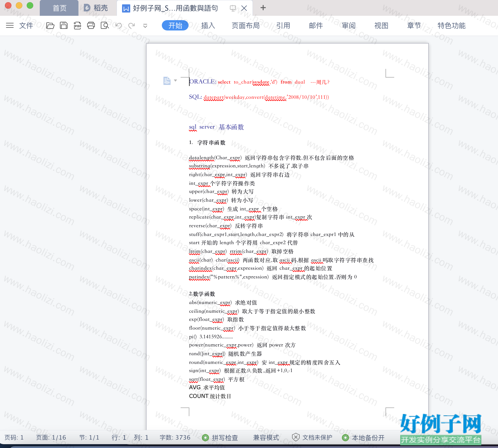Open the 特色功能 tab

pyautogui.click(x=451, y=26)
